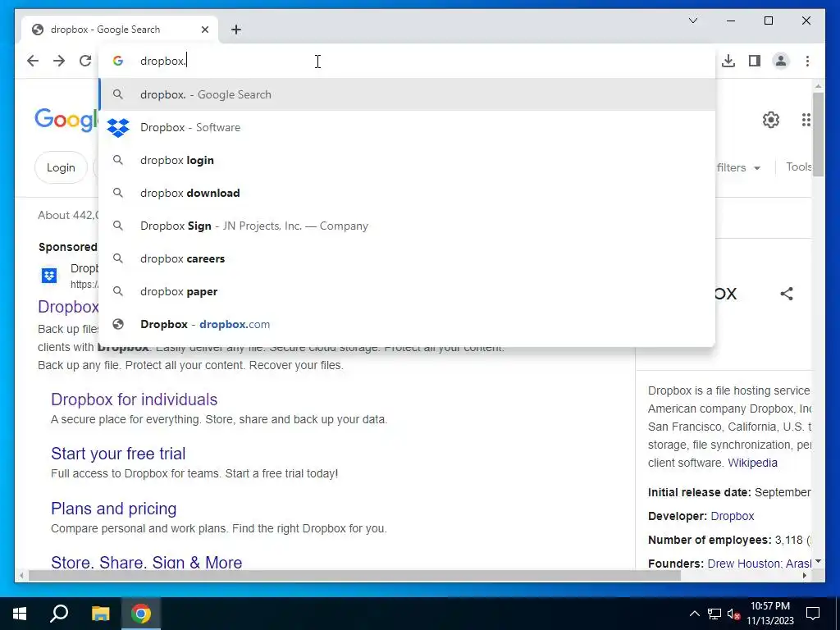Click the Dropbox logo in the Software suggestion

[x=118, y=127]
